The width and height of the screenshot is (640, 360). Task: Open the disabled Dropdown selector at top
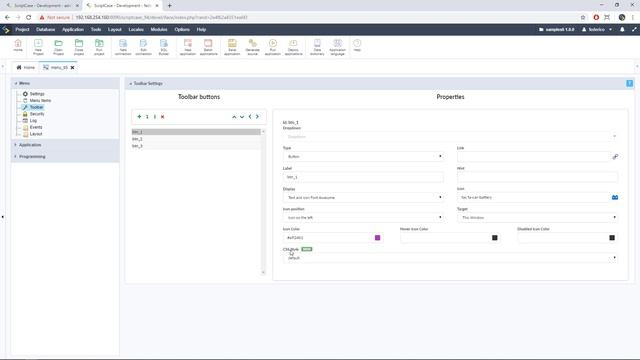[x=450, y=136]
